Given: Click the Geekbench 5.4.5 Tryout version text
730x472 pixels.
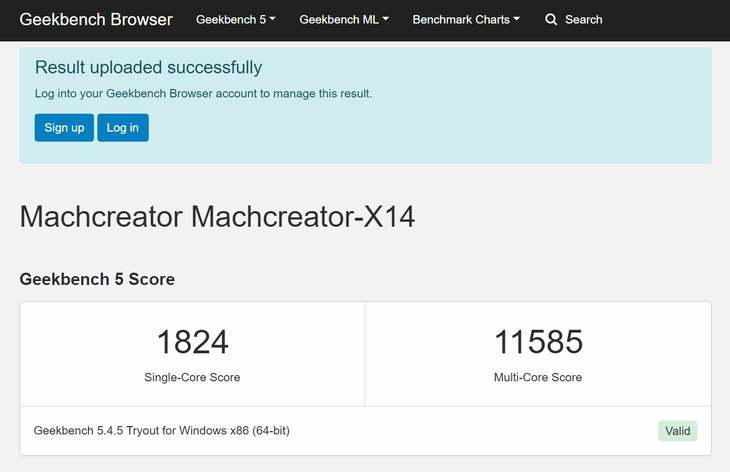Looking at the screenshot, I should pyautogui.click(x=162, y=431).
